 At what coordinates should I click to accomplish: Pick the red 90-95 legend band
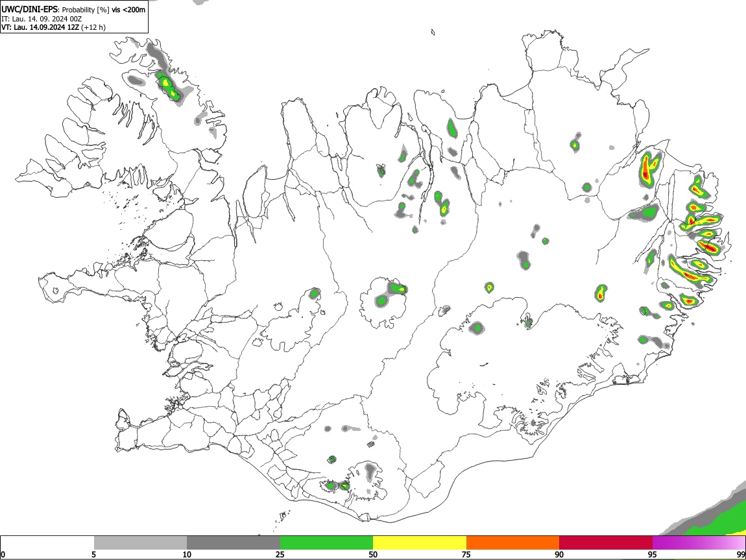606,543
